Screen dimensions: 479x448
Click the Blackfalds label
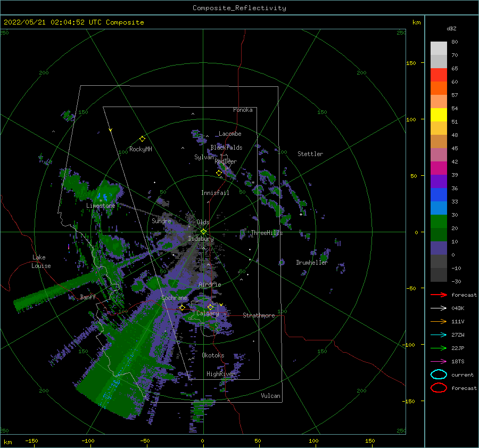click(x=226, y=148)
